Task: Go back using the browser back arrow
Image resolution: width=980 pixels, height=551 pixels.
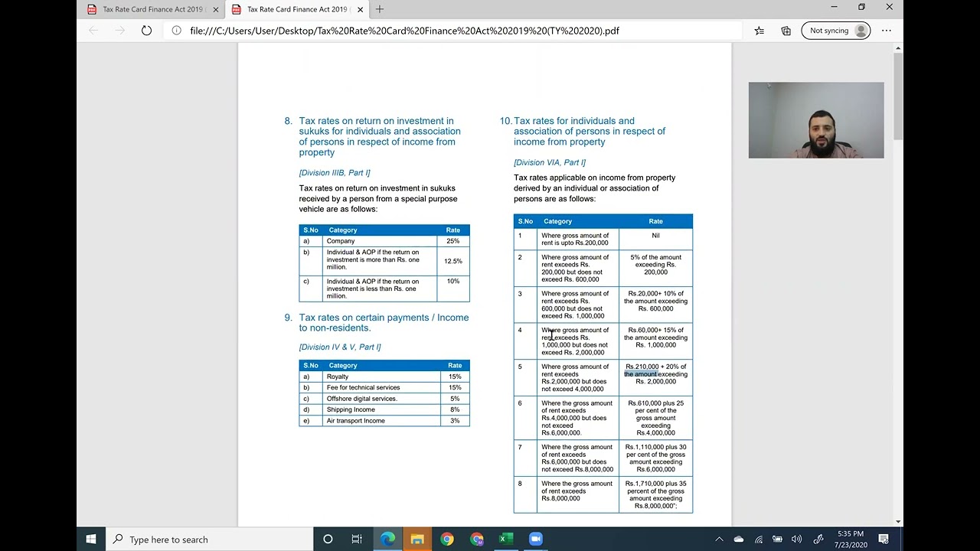Action: click(93, 31)
